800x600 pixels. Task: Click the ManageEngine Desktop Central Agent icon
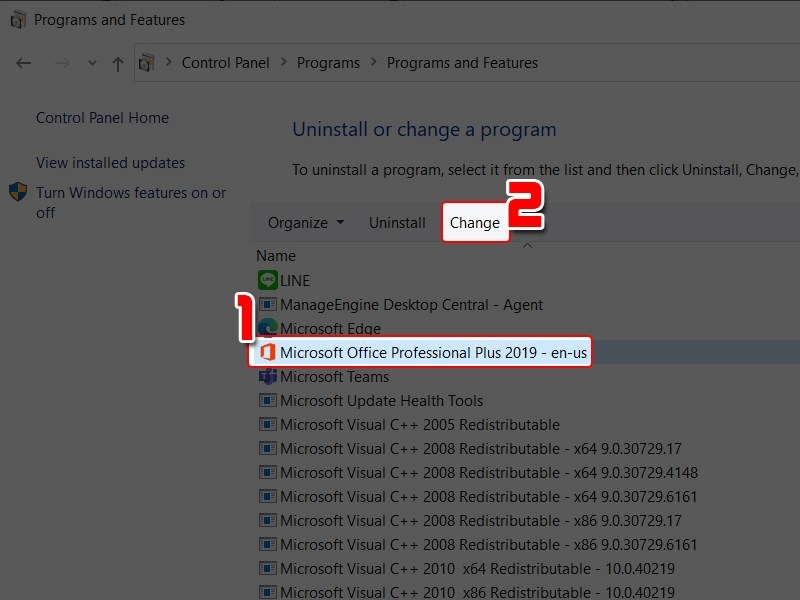[268, 305]
